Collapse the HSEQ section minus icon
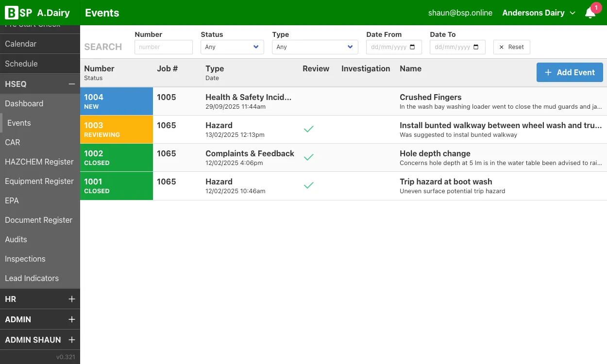This screenshot has height=364, width=607. 72,84
